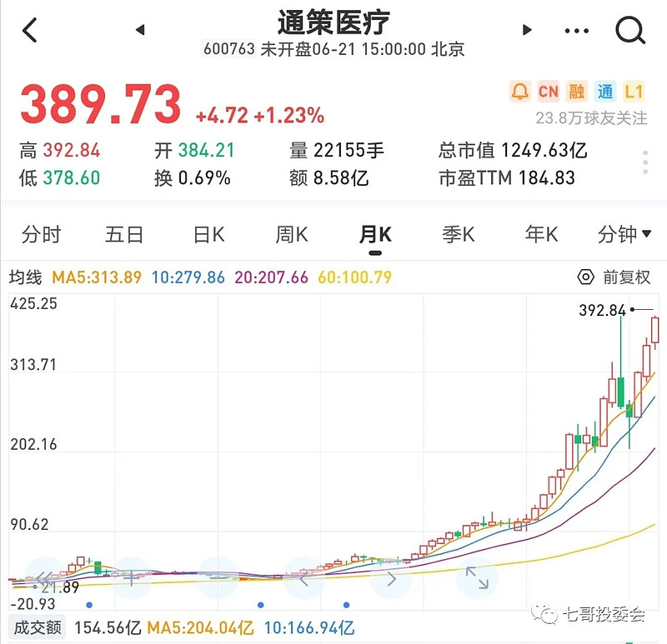Tap the 20:207.66 moving average value
The height and width of the screenshot is (644, 667).
point(272,277)
